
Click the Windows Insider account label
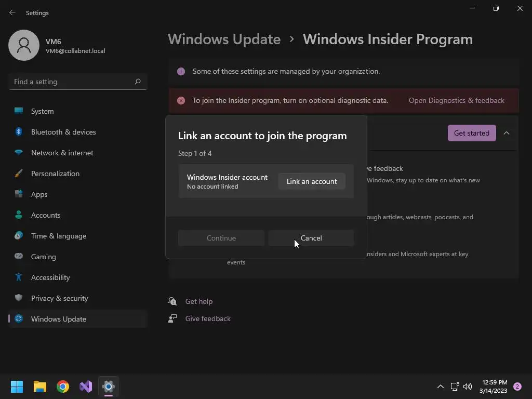(227, 177)
